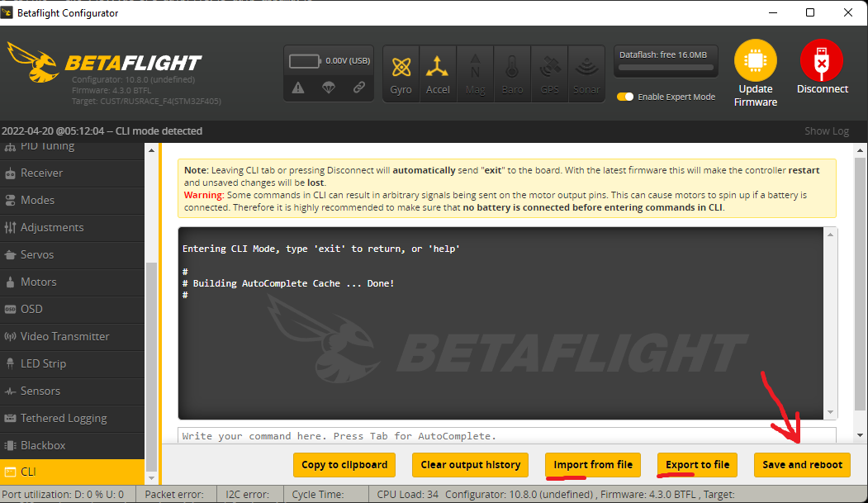Click the Dataflash free space bar
This screenshot has height=503, width=868.
(666, 68)
